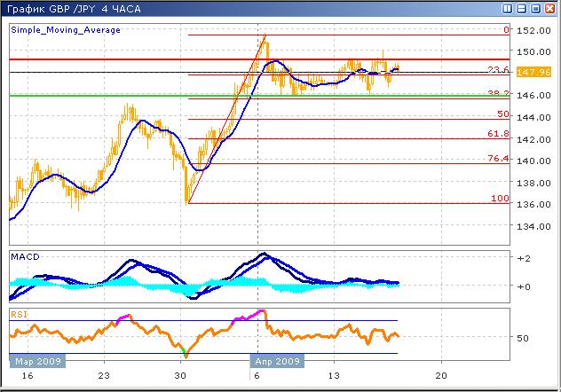Click the vertical split panes icon in title bar
Image resolution: width=561 pixels, height=392 pixels.
pyautogui.click(x=508, y=8)
